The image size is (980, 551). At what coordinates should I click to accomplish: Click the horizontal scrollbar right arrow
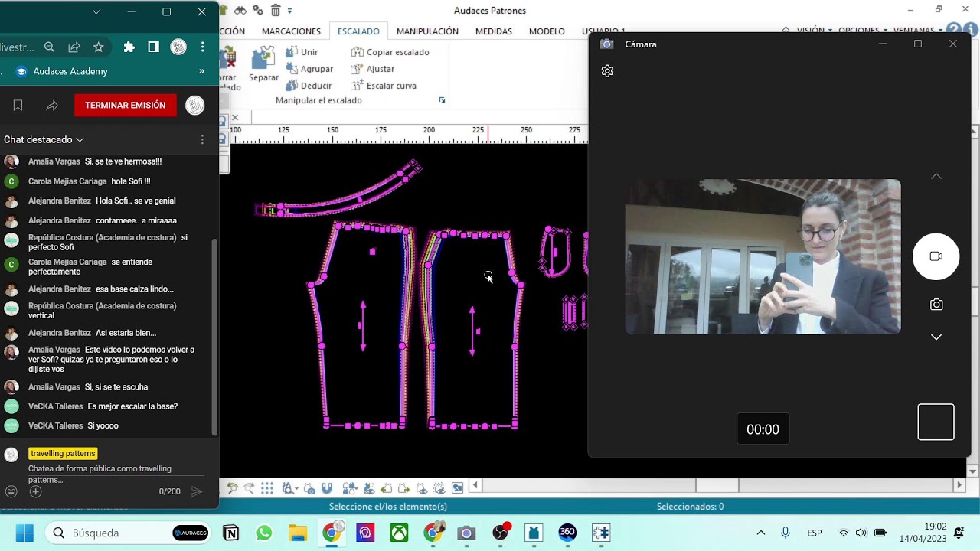959,485
